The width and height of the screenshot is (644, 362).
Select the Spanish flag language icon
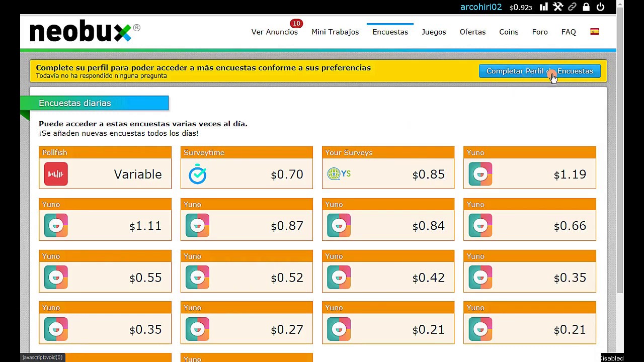coord(595,32)
